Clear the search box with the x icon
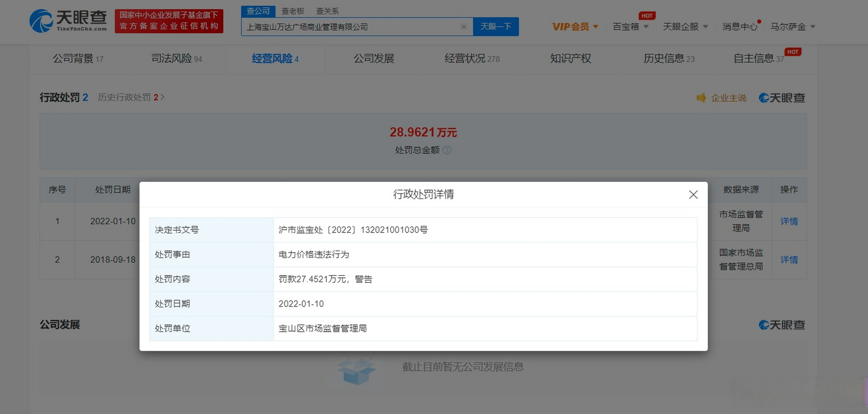Viewport: 868px width, 414px height. pos(464,27)
